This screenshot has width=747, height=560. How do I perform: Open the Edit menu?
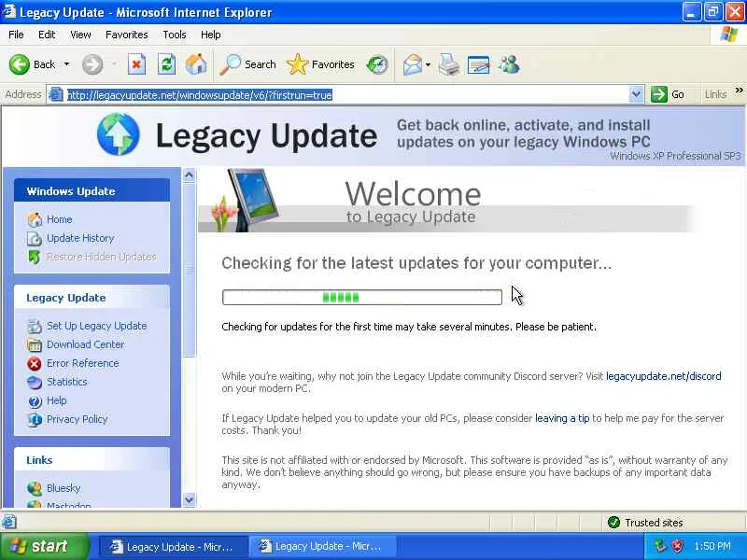click(x=47, y=35)
